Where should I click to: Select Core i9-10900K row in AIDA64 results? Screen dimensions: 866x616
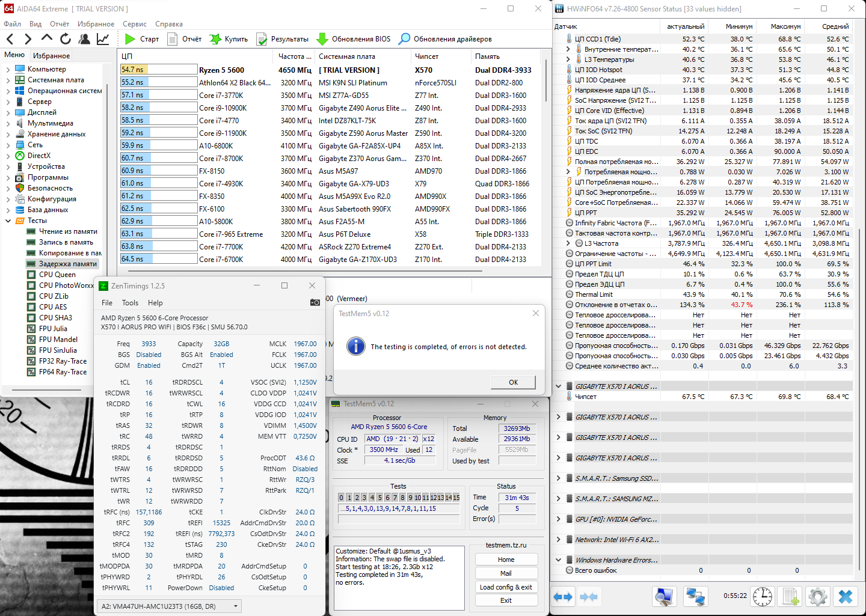coord(331,108)
